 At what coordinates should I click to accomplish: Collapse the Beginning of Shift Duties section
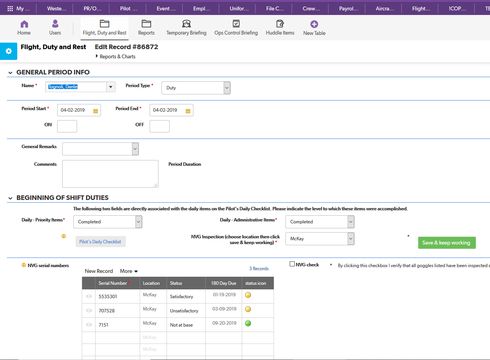[10, 198]
